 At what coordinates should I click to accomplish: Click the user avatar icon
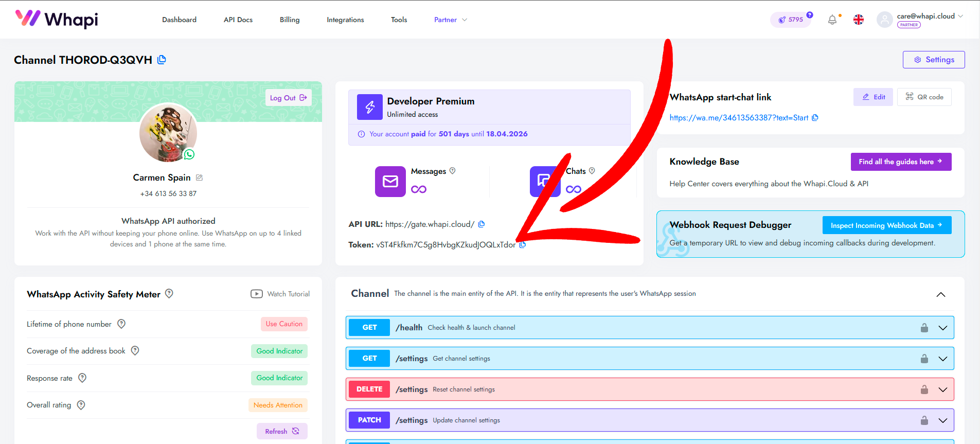[884, 20]
